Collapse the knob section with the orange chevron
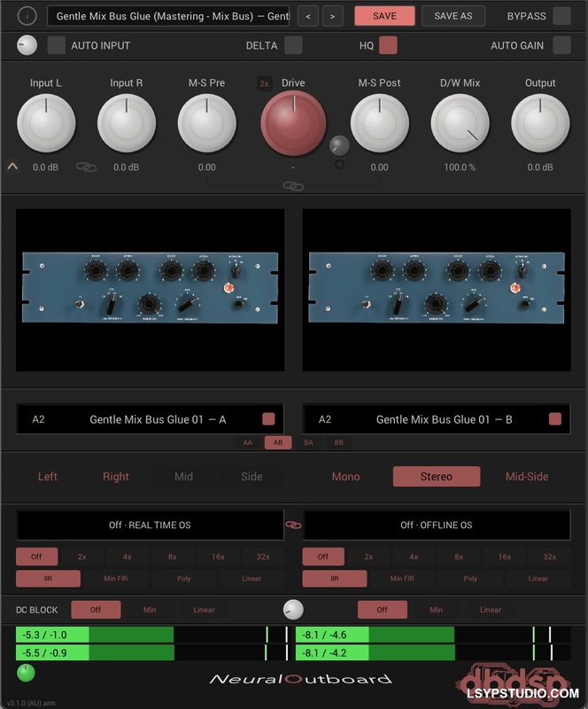The image size is (588, 709). pyautogui.click(x=12, y=167)
